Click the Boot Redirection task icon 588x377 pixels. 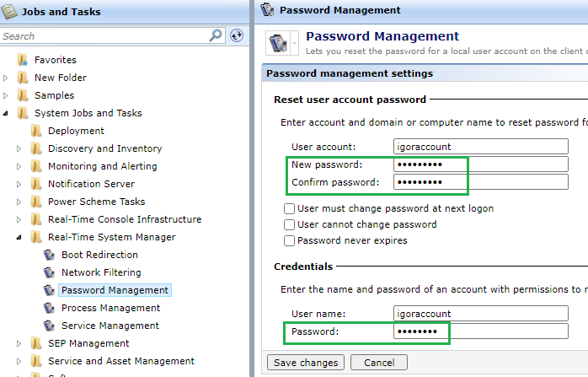tap(49, 255)
